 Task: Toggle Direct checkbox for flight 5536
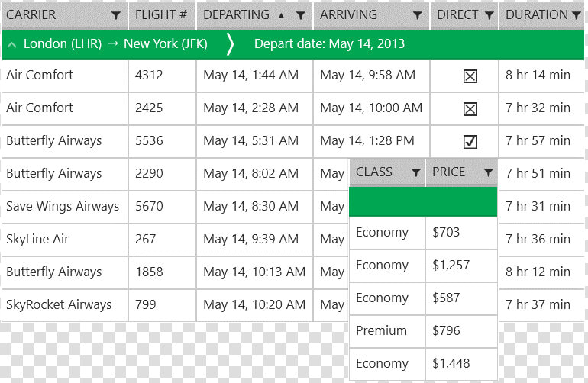(x=470, y=142)
